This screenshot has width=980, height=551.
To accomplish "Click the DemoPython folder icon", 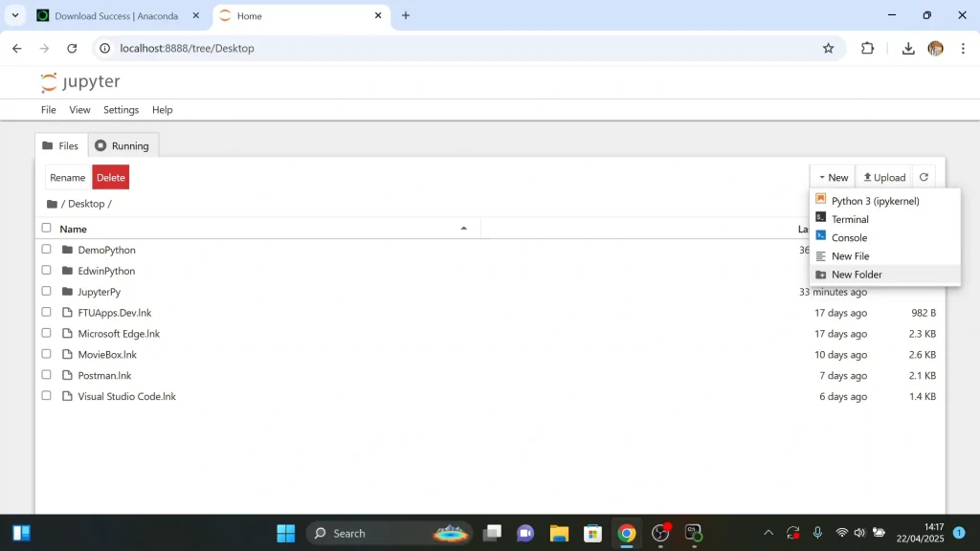I will click(68, 250).
